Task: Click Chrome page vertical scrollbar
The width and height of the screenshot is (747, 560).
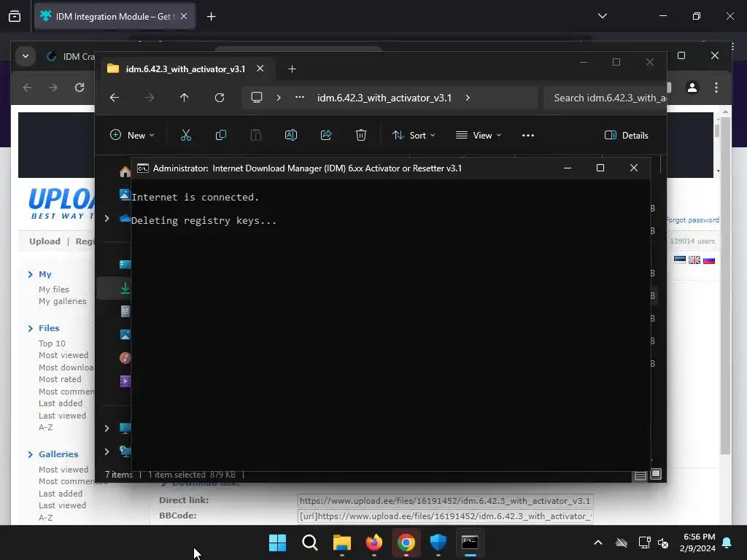Action: click(x=725, y=286)
